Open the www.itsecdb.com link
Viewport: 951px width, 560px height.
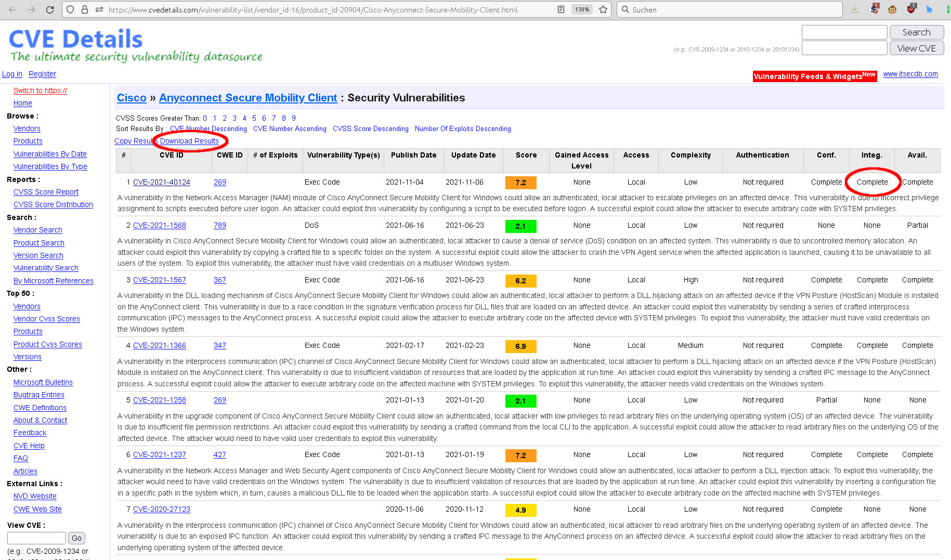[910, 74]
